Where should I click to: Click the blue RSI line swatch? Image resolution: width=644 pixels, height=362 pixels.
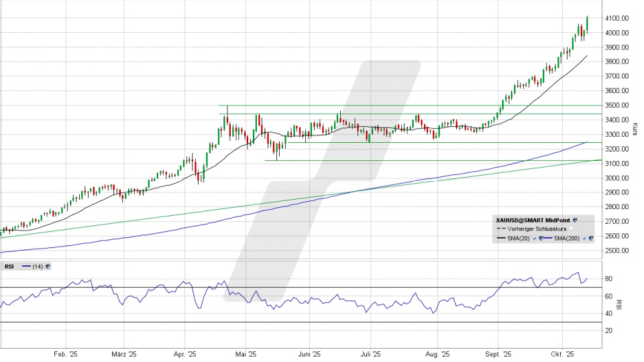[25, 266]
